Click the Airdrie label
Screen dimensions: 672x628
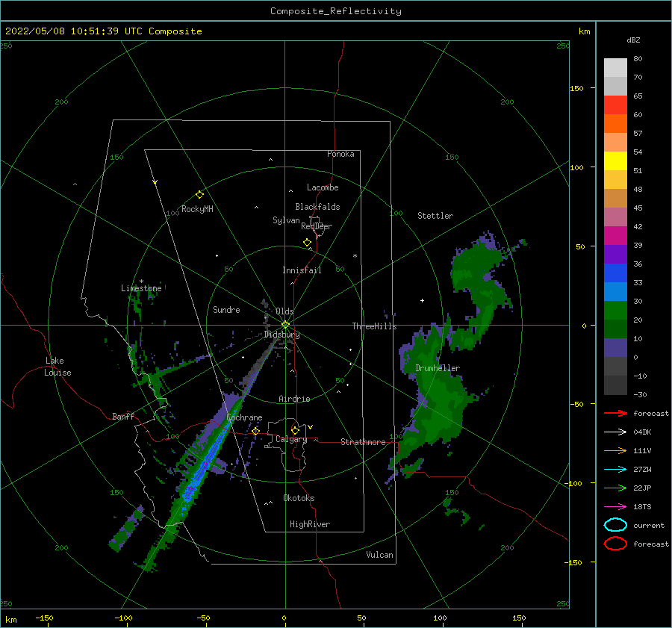[294, 399]
